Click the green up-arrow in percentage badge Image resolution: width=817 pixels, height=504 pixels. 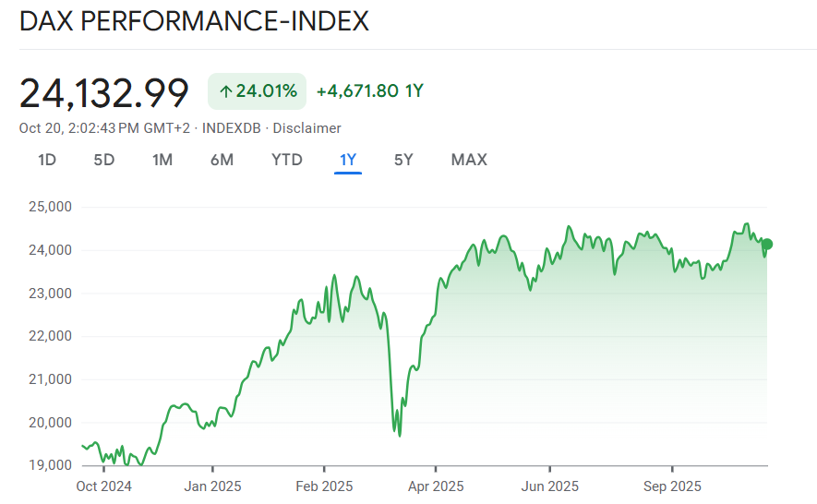pos(225,91)
